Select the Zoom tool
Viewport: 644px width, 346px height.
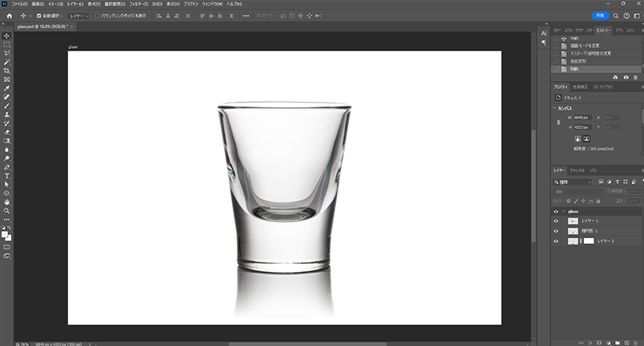pyautogui.click(x=6, y=210)
